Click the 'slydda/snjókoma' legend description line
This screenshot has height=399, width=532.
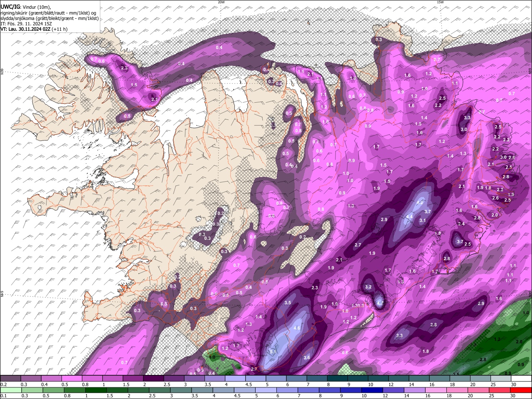point(49,18)
